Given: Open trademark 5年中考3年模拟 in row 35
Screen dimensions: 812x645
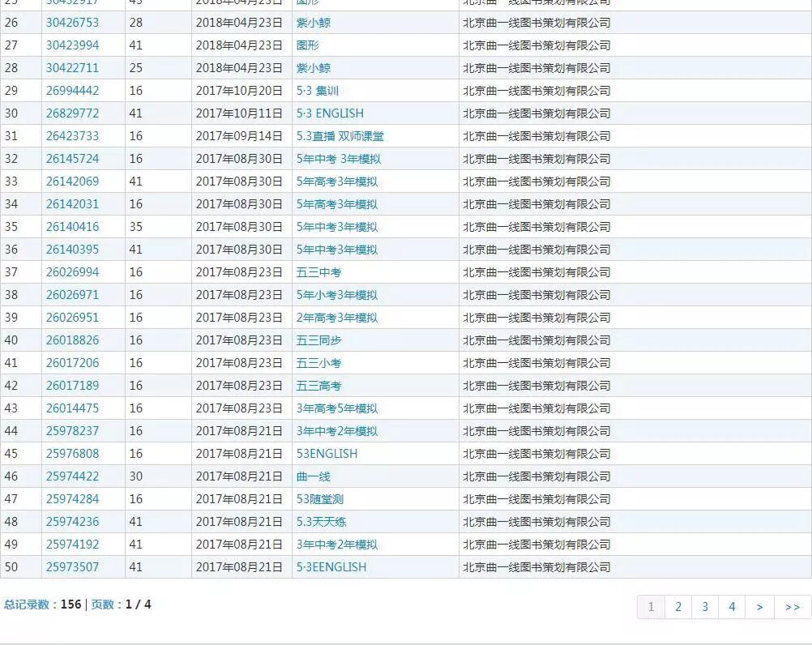Looking at the screenshot, I should pos(337,227).
